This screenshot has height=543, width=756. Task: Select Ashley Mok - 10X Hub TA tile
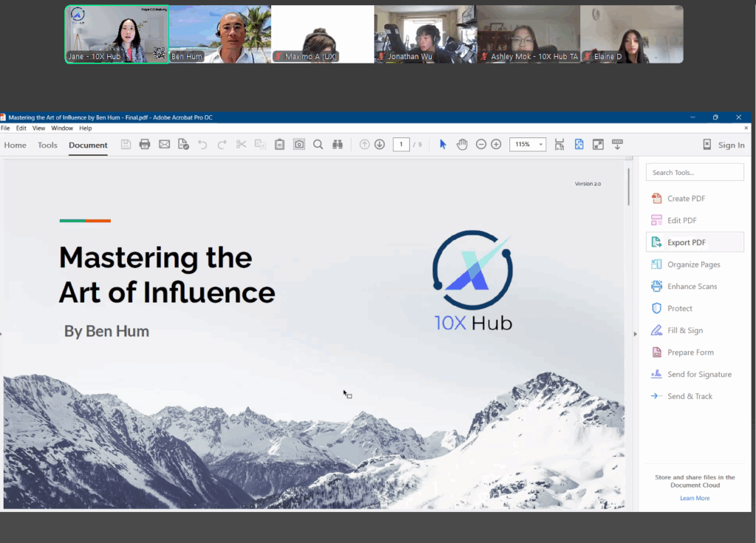click(529, 34)
